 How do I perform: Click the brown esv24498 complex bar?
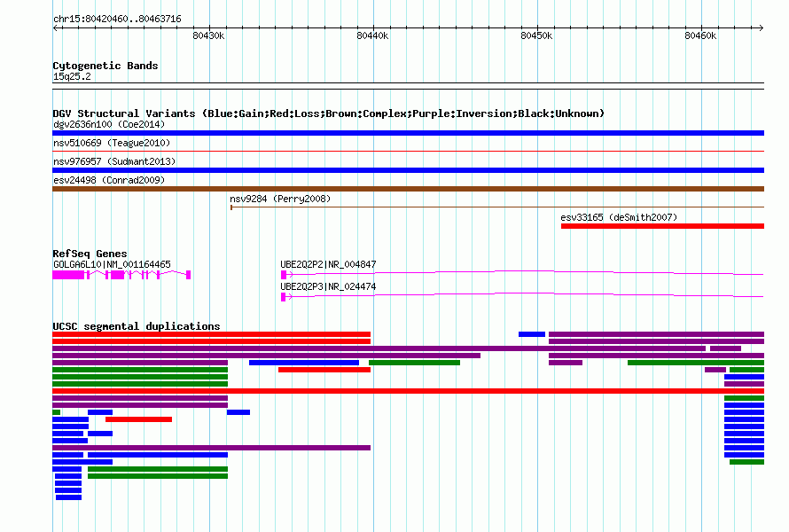408,189
